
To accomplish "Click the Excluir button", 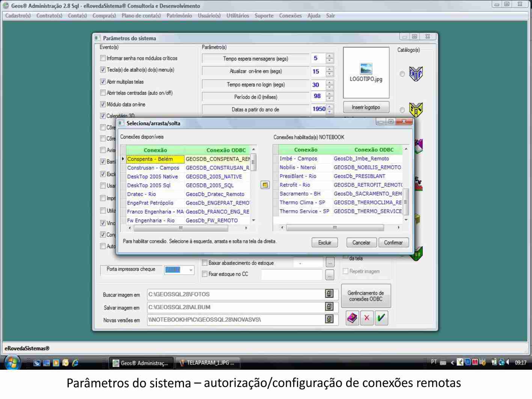I will [325, 242].
